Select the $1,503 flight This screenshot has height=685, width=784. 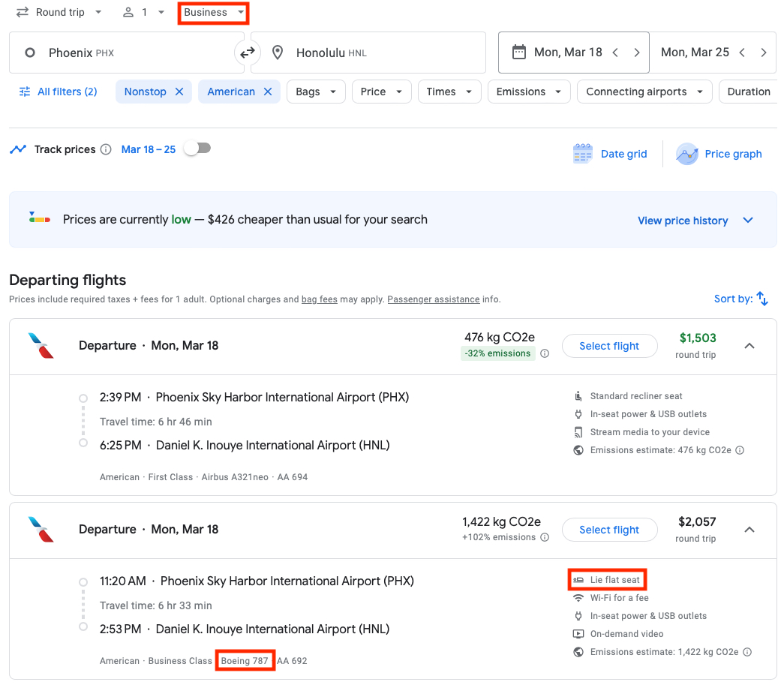[x=609, y=346]
